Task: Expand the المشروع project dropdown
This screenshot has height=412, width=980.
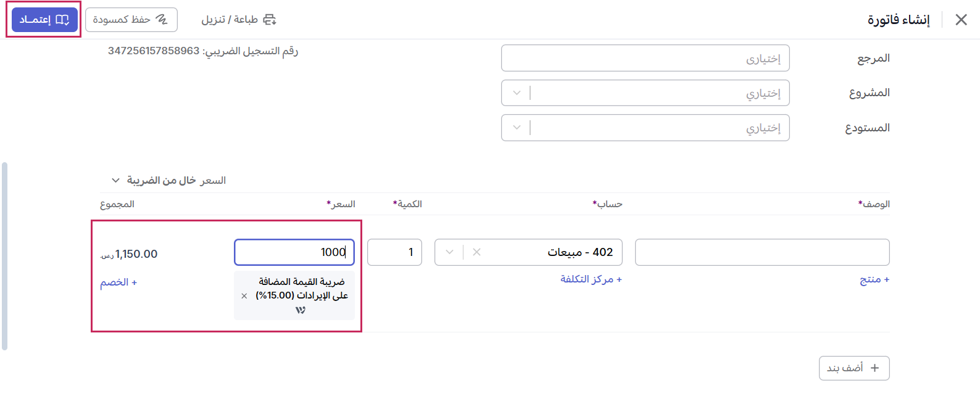Action: [517, 93]
